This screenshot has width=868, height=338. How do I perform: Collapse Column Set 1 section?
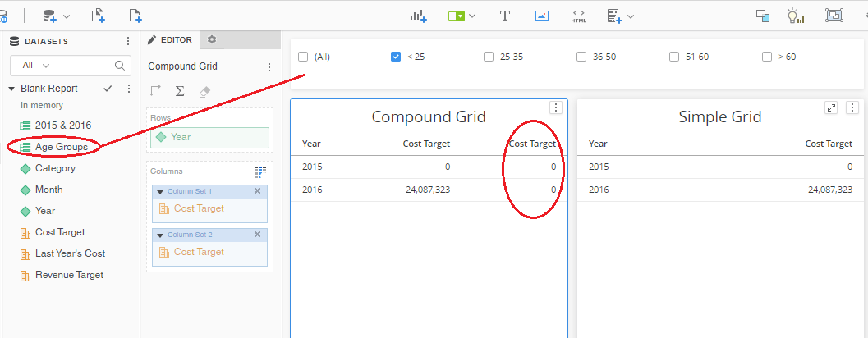pyautogui.click(x=160, y=191)
